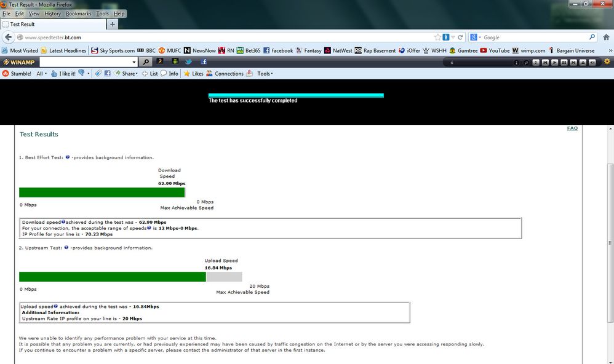Click the info icon after 'acceptable range of speeds'
Image resolution: width=614 pixels, height=364 pixels.
(x=149, y=228)
